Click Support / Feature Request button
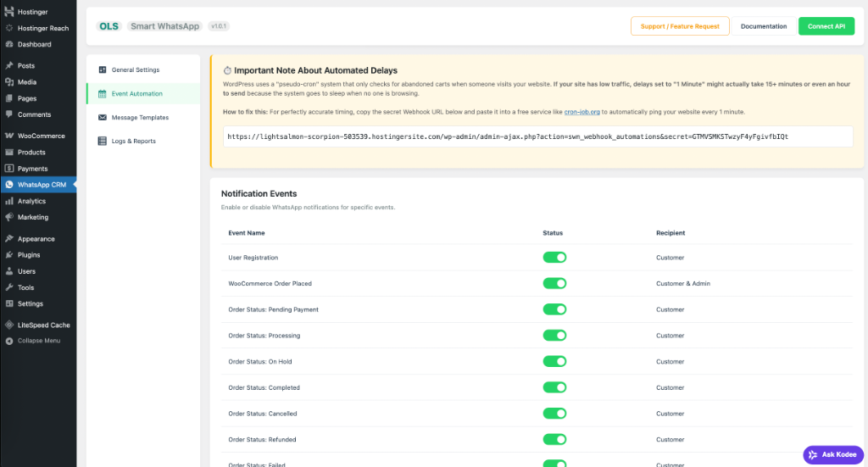The height and width of the screenshot is (467, 868). click(x=680, y=26)
